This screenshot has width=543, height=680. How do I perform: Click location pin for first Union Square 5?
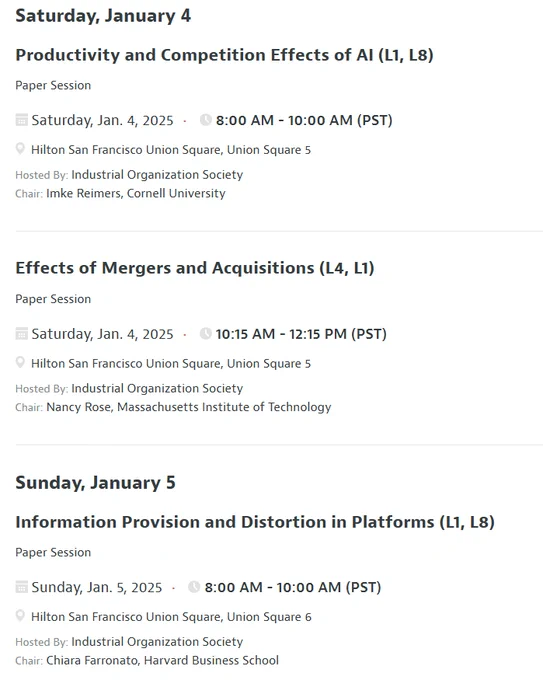click(x=20, y=149)
